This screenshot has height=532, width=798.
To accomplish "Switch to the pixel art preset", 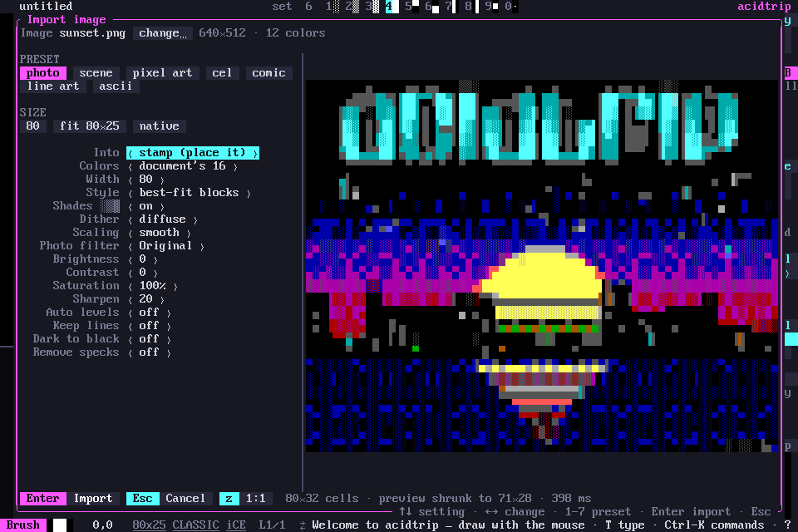I will 162,73.
